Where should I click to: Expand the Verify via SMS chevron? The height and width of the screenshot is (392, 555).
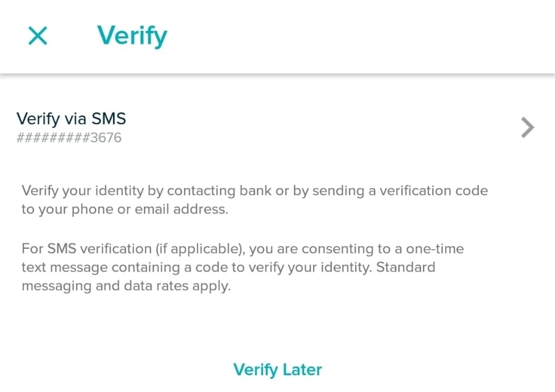coord(527,128)
